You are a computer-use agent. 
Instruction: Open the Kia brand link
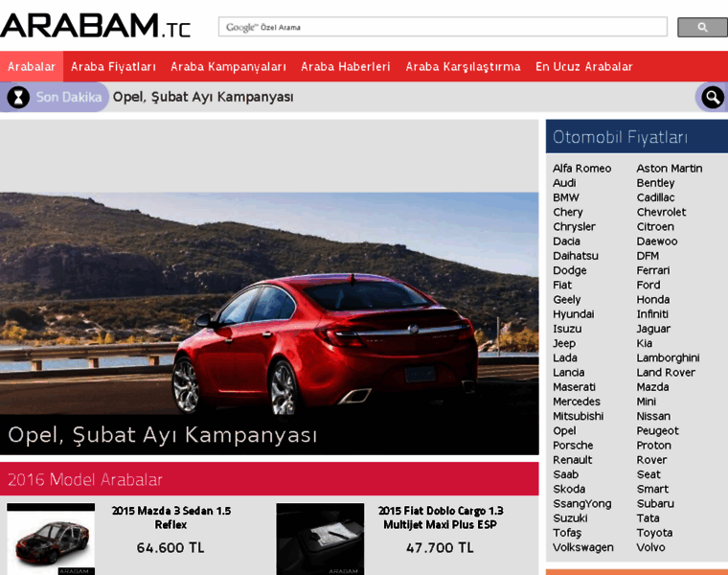[644, 343]
